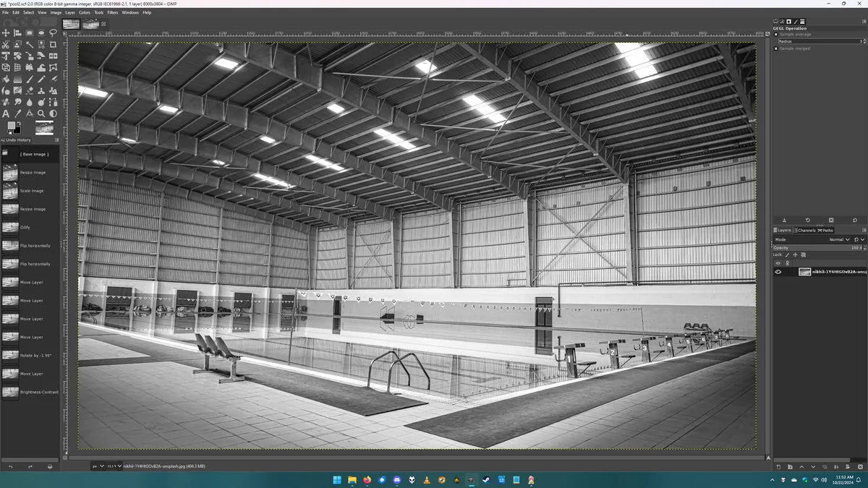Open the px unit dropdown in status bar

tap(98, 466)
